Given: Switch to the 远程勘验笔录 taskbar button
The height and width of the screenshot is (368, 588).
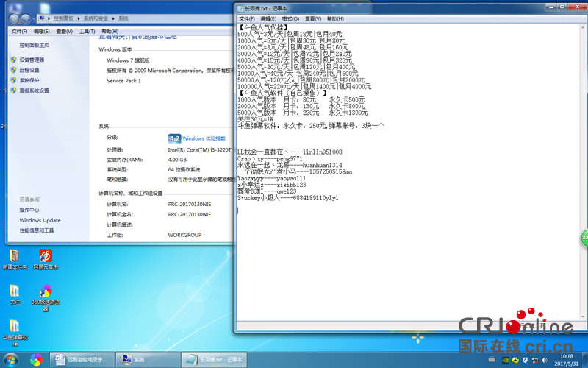Looking at the screenshot, I should [82, 360].
